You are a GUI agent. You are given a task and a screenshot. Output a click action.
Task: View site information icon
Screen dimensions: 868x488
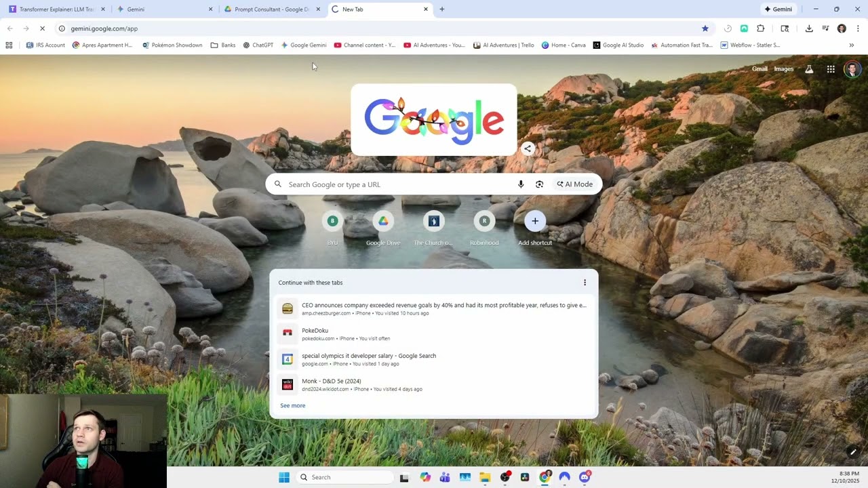[61, 28]
